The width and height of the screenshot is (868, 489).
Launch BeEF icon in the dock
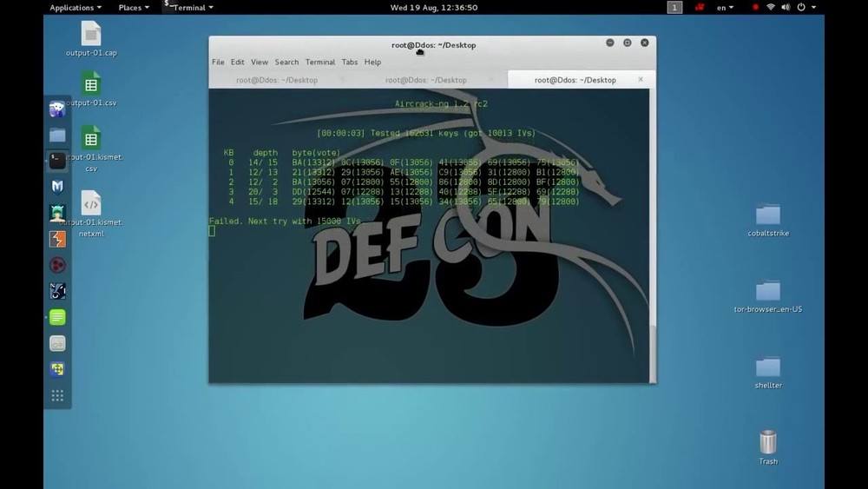point(57,291)
